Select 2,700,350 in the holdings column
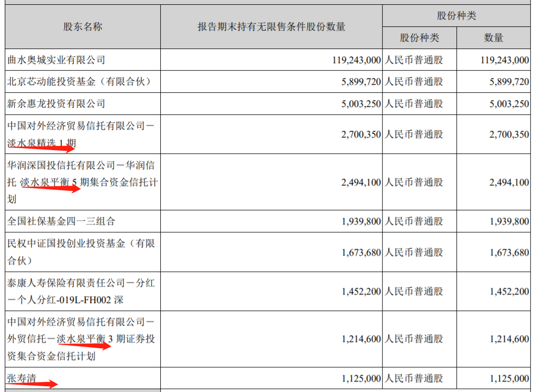 click(x=361, y=134)
